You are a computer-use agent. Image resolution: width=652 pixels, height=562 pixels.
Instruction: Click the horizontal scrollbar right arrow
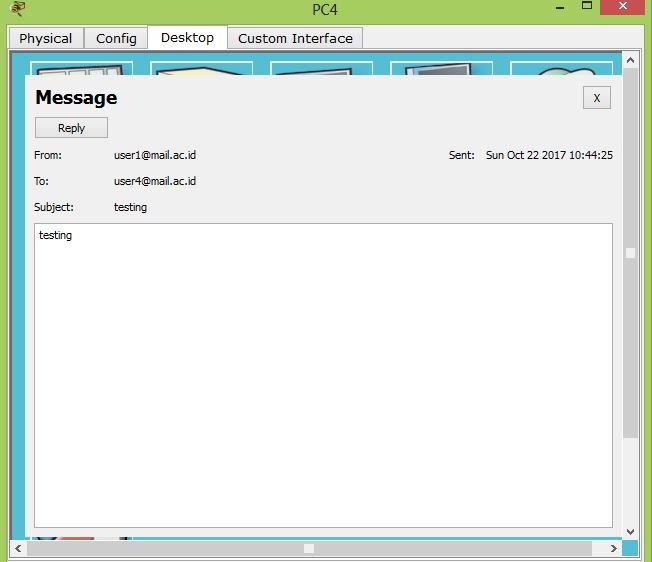pos(614,548)
